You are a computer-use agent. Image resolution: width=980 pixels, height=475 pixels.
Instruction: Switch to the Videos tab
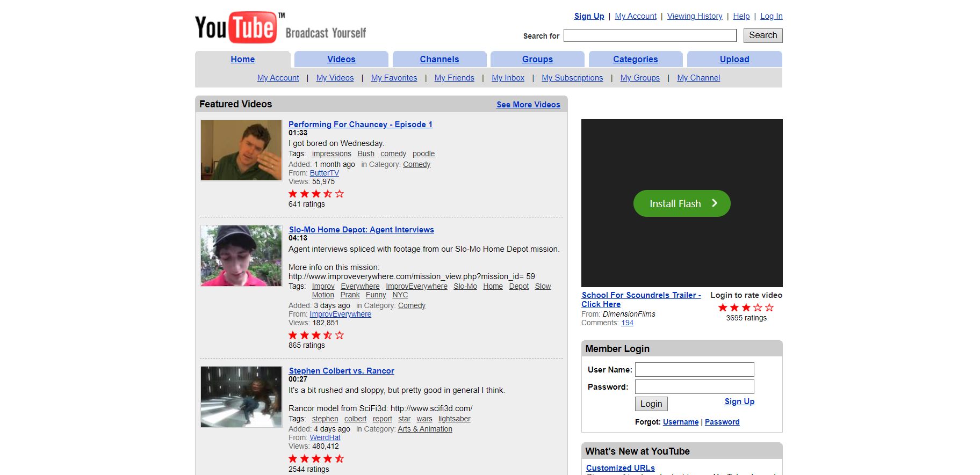pyautogui.click(x=341, y=59)
